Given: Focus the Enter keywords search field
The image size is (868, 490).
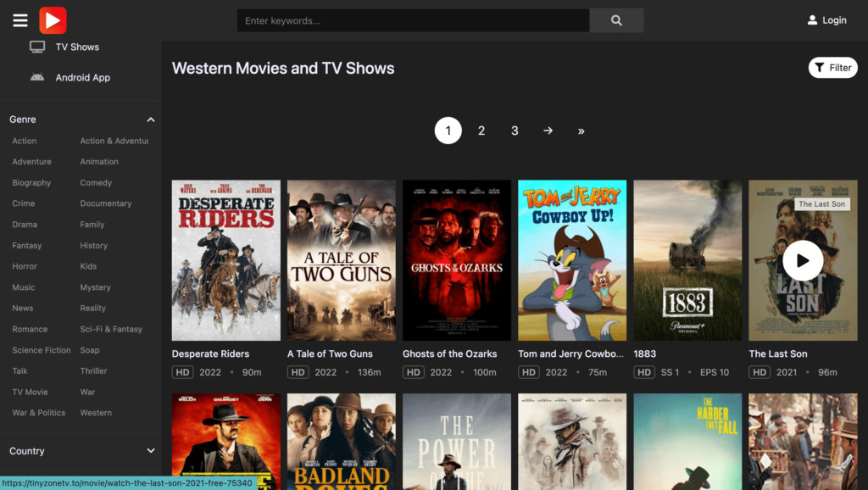Looking at the screenshot, I should (x=413, y=20).
